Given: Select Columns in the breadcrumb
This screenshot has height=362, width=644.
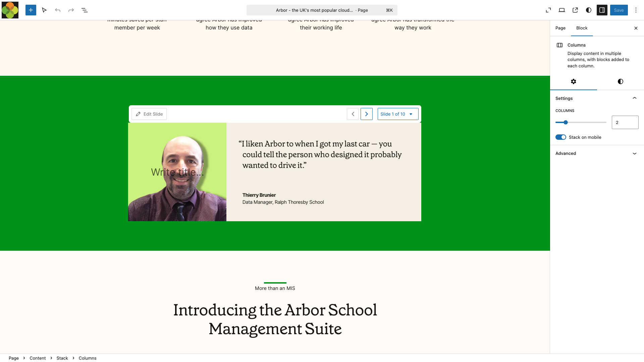Looking at the screenshot, I should click(88, 358).
